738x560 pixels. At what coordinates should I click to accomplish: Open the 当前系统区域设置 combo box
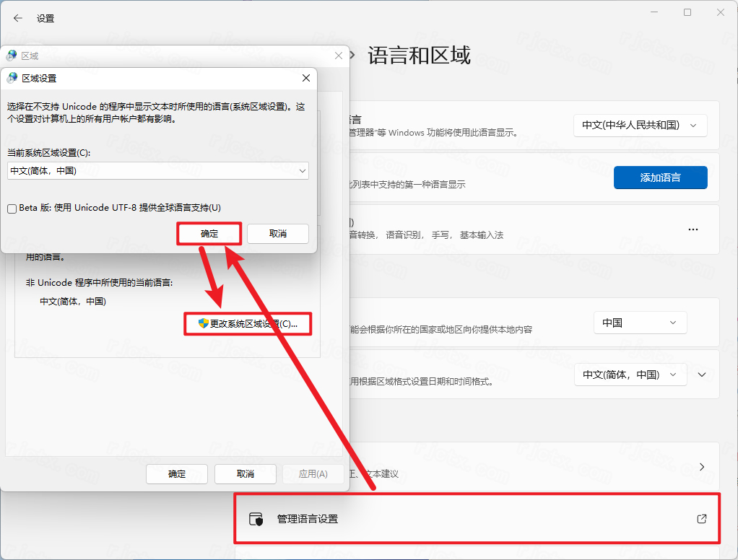158,171
